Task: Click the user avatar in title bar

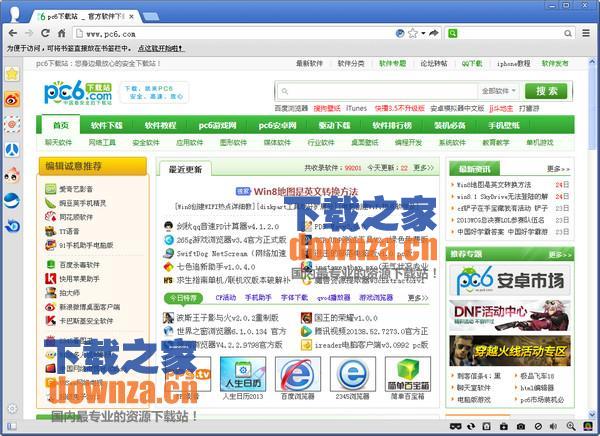Action: pos(15,13)
